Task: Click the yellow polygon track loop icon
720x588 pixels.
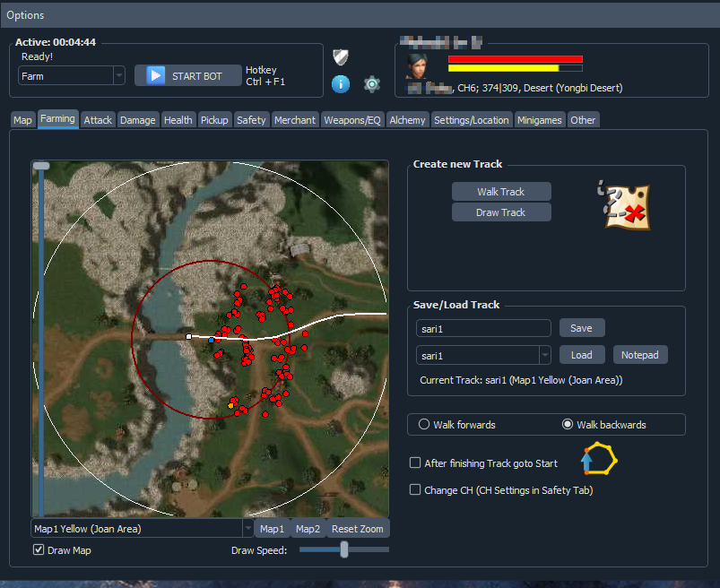Action: (x=601, y=460)
